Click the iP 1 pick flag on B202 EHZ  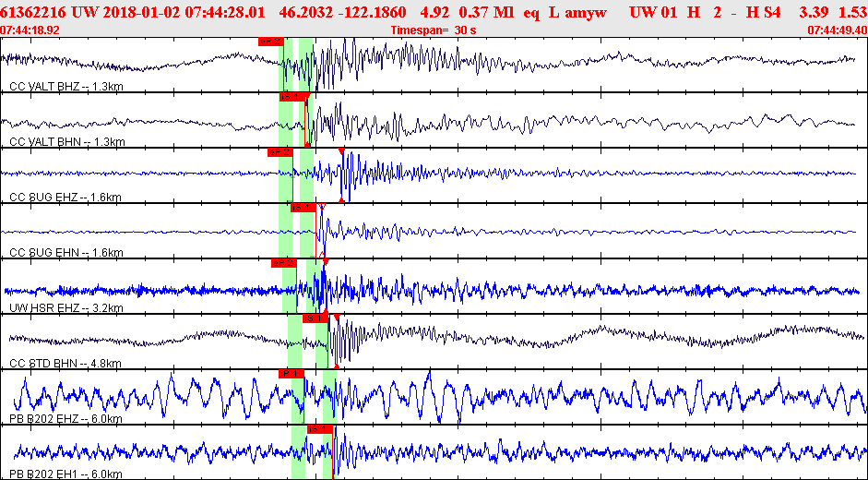coord(291,374)
